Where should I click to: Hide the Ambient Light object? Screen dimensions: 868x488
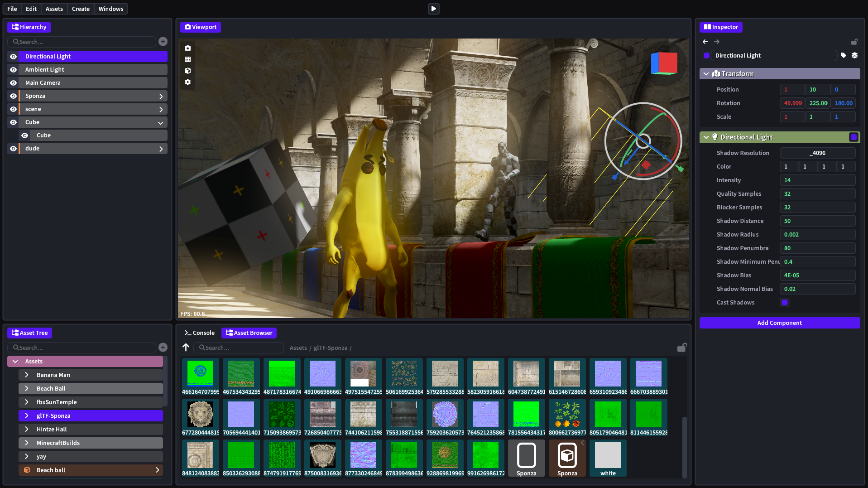click(x=14, y=70)
